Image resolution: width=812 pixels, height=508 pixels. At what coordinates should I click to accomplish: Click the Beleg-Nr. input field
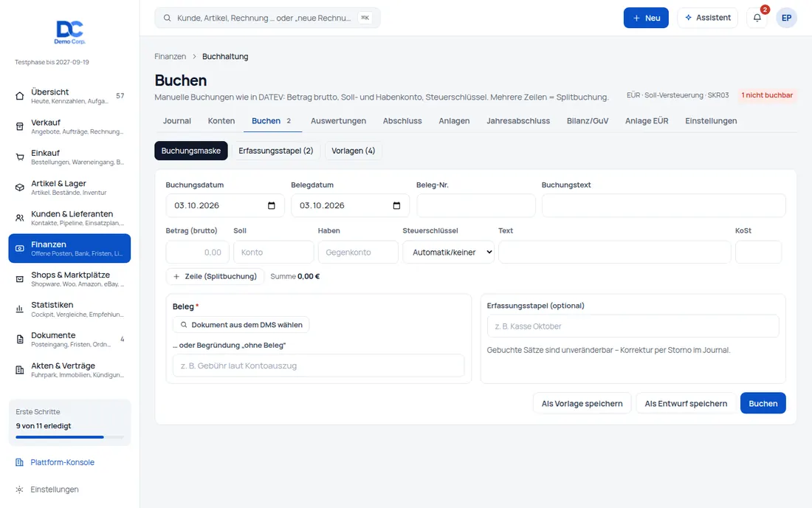(476, 205)
